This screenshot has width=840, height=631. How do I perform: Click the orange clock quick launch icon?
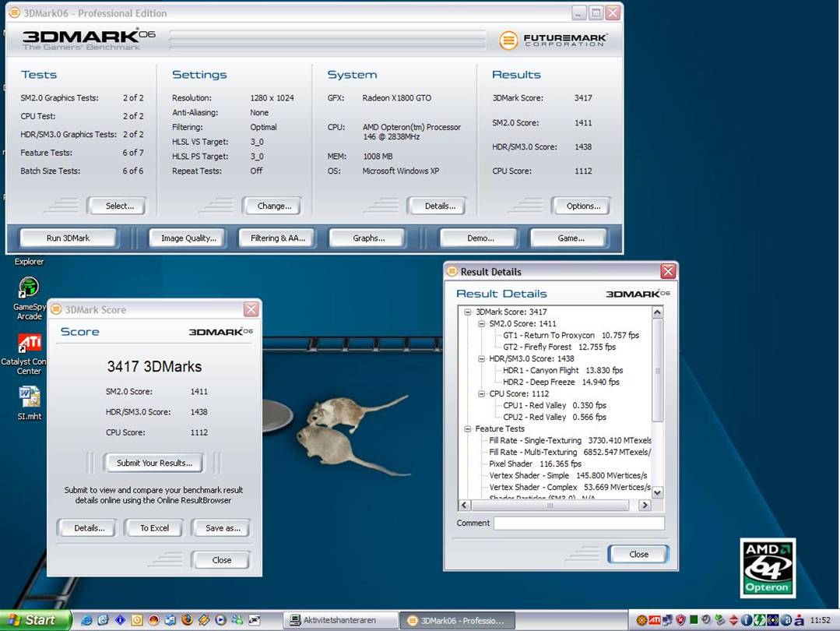pyautogui.click(x=137, y=620)
